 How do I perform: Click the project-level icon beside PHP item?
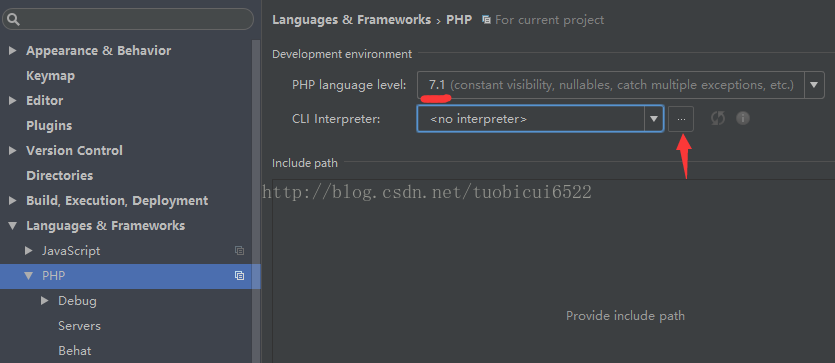(x=240, y=275)
